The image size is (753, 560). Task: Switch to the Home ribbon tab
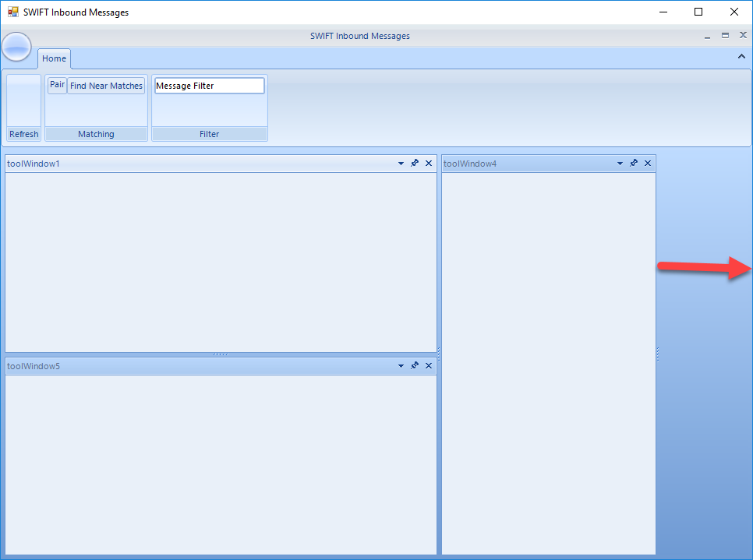[55, 58]
